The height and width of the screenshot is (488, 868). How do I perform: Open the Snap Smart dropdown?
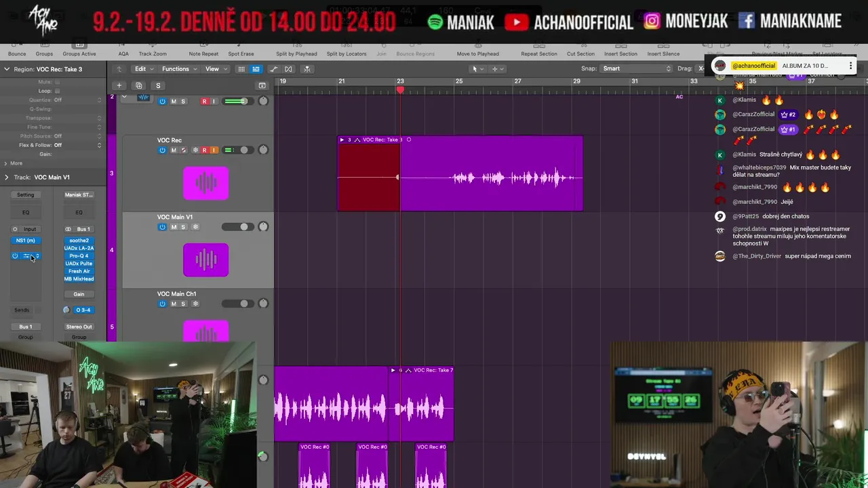pyautogui.click(x=637, y=68)
